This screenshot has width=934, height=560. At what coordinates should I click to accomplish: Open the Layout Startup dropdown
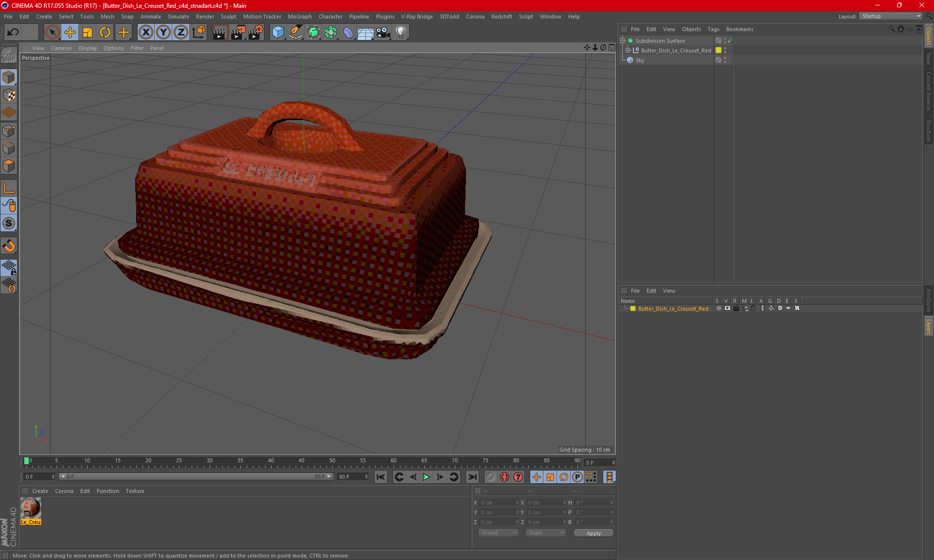pos(891,16)
